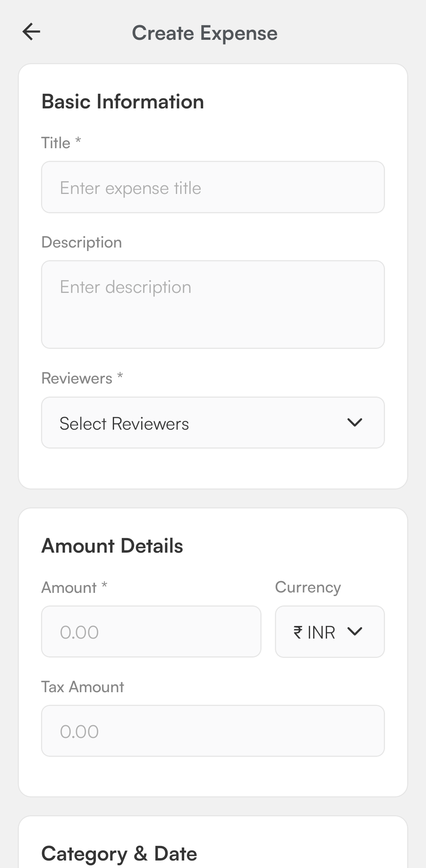Screen dimensions: 426x868
Task: Tap the Reviewers field label
Action: pos(77,378)
